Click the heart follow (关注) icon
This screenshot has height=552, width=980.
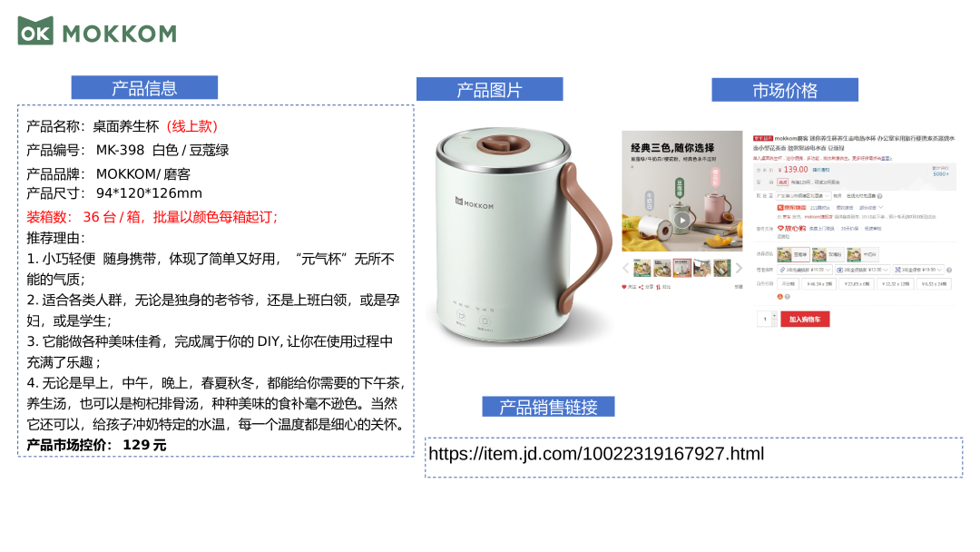[x=623, y=287]
